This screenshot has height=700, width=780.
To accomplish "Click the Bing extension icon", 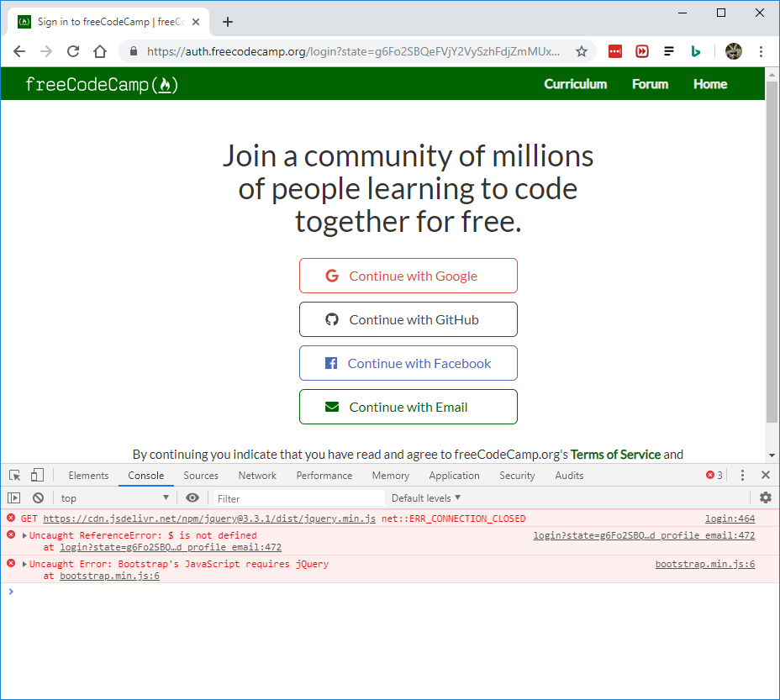I will click(695, 51).
